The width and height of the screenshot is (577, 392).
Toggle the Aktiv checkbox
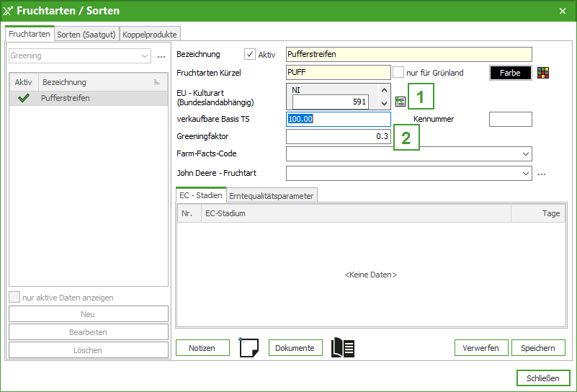[x=251, y=54]
